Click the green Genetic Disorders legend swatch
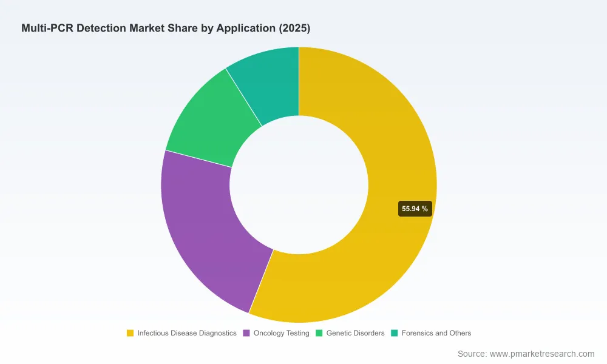607x364 pixels. click(x=319, y=333)
